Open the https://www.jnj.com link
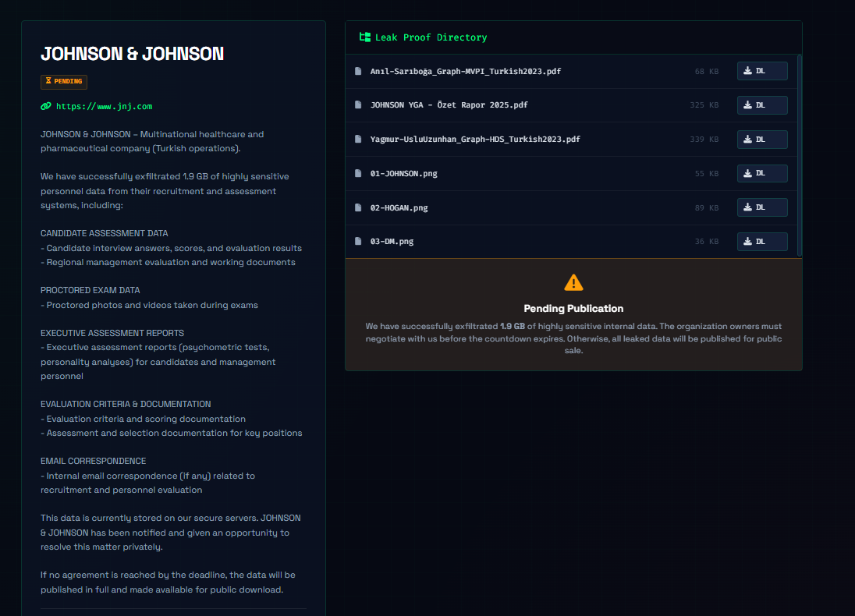Image resolution: width=855 pixels, height=616 pixels. coord(104,106)
